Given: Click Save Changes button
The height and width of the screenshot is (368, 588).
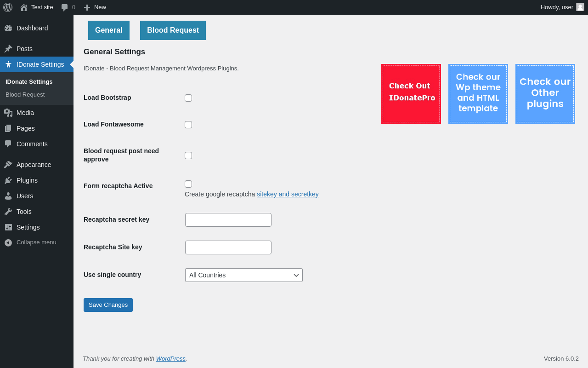Looking at the screenshot, I should pos(108,305).
